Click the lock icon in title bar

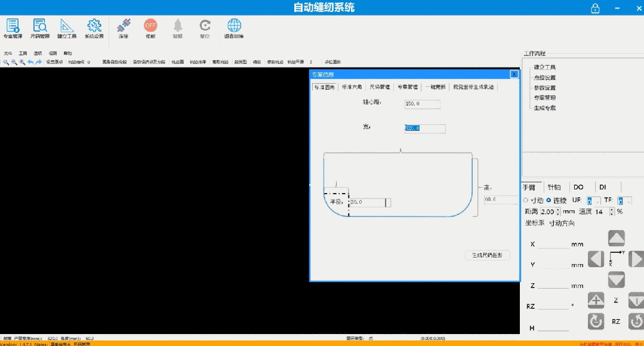pyautogui.click(x=595, y=8)
